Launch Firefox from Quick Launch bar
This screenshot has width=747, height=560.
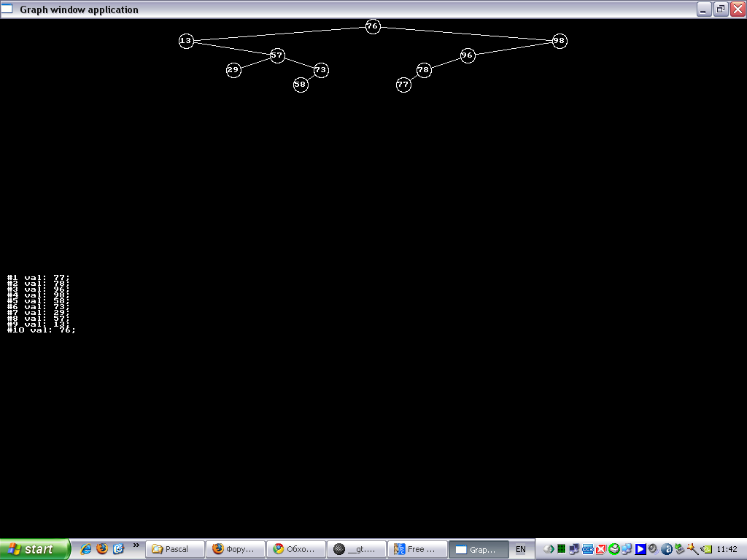(x=102, y=549)
